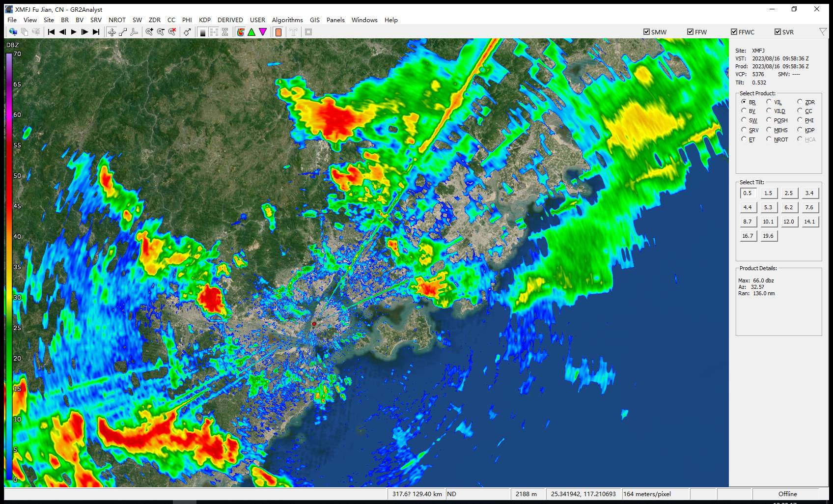Click the zoom in magnifier icon

(149, 32)
